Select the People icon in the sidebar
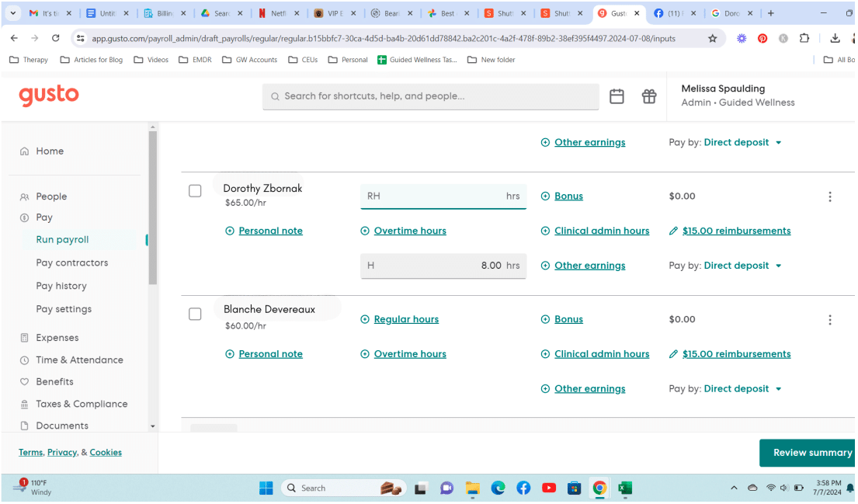The height and width of the screenshot is (504, 858). click(26, 196)
